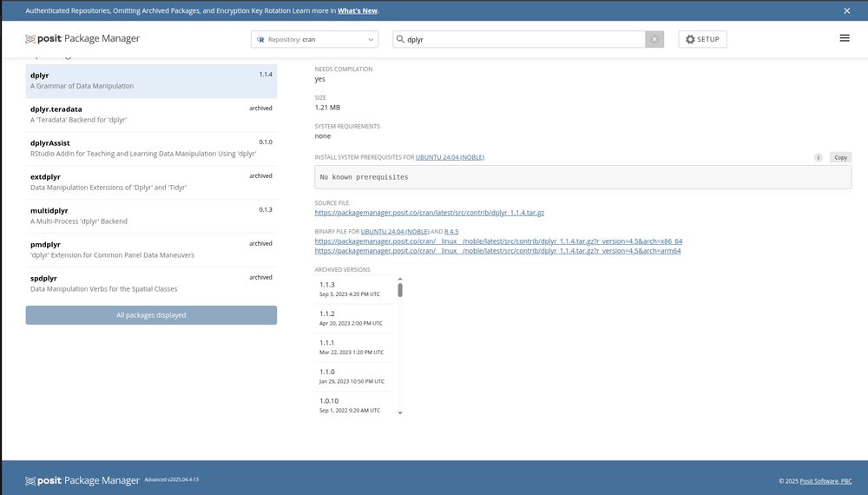Select archived version 1.1.2
Screen dimensions: 868x495
353,319
